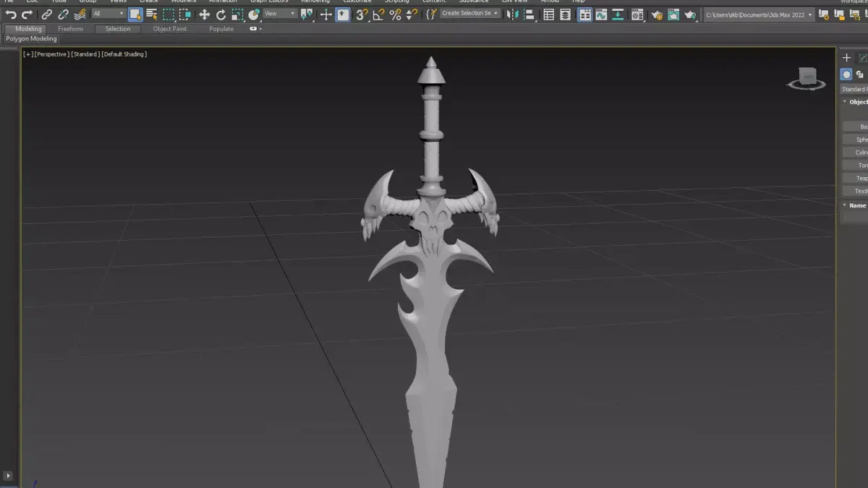
Task: Click the Teapot primitive button
Action: [x=856, y=179]
